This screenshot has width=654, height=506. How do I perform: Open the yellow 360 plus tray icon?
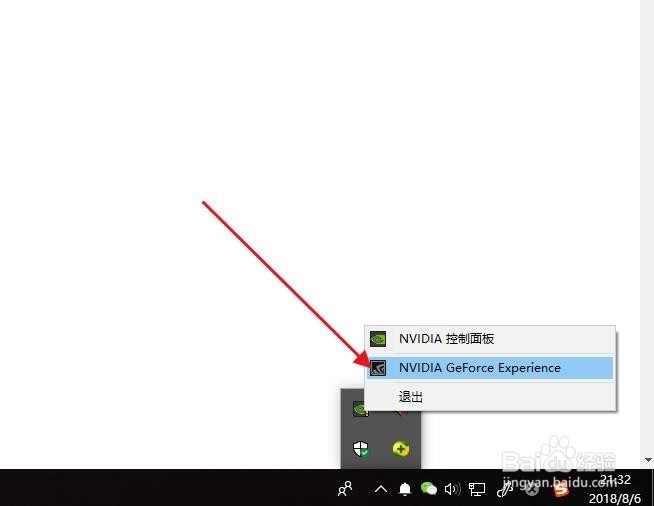pos(401,449)
